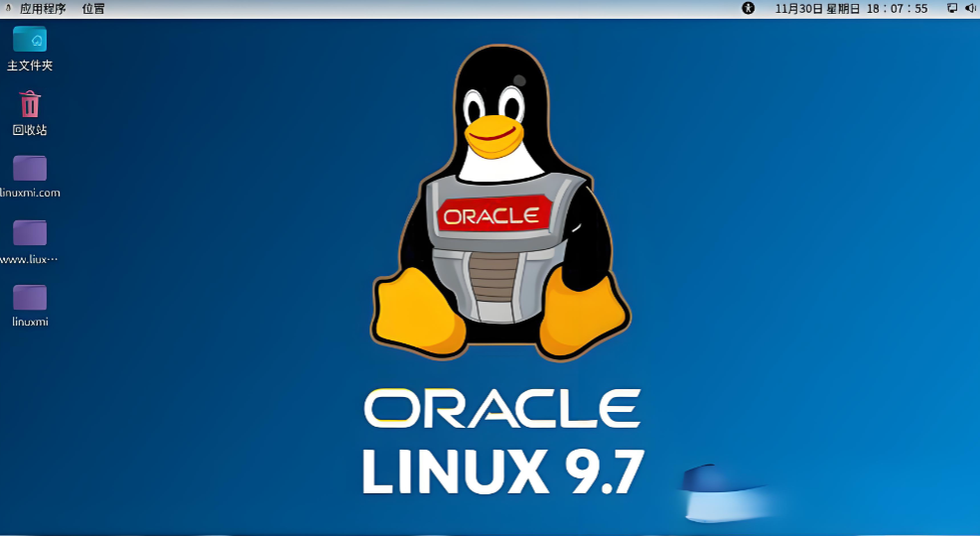Select the 主文件夹 label text
The height and width of the screenshot is (536, 980).
(30, 65)
